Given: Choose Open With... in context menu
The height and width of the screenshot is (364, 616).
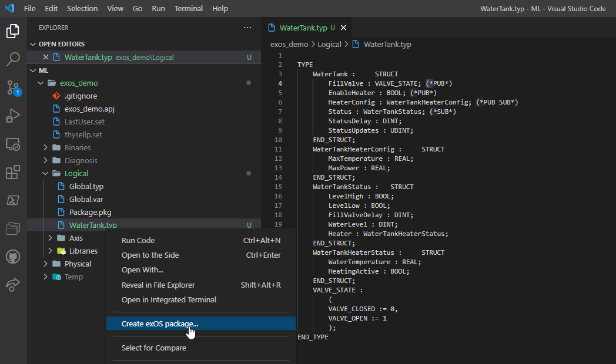Looking at the screenshot, I should pyautogui.click(x=201, y=270).
